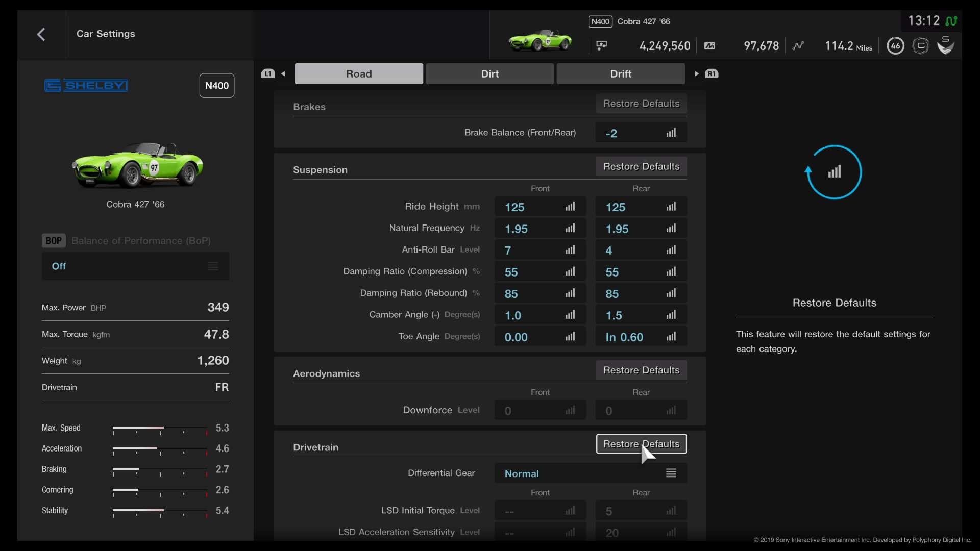The height and width of the screenshot is (551, 980).
Task: Adjust rear Toe Angle In 0.60
Action: tap(641, 337)
